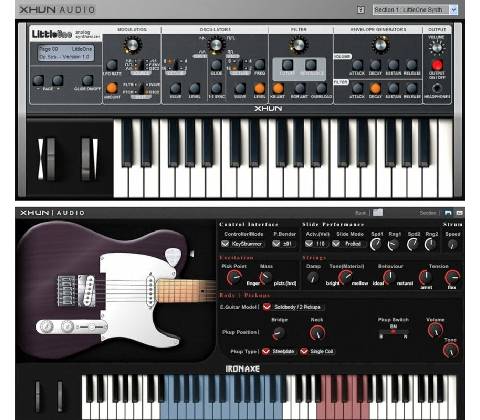The height and width of the screenshot is (420, 480).
Task: Toggle the Pkup Switch B/N selector
Action: point(393,332)
